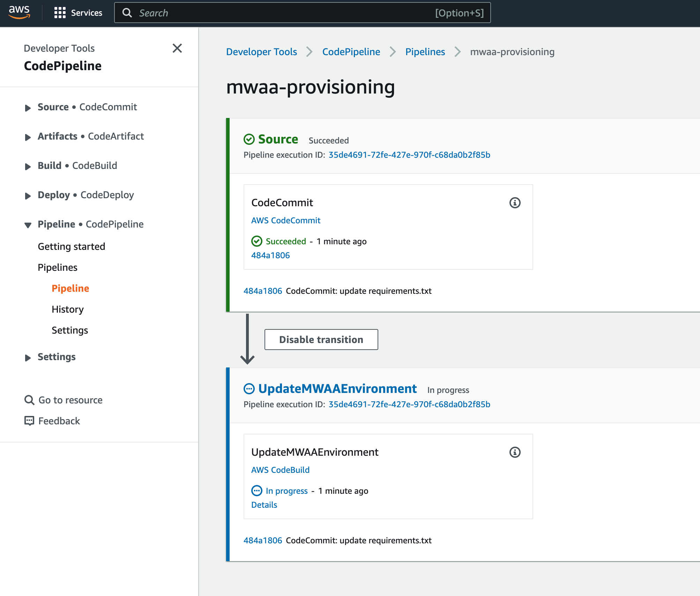The image size is (700, 596).
Task: Expand the bottom Settings section in sidebar
Action: point(28,358)
